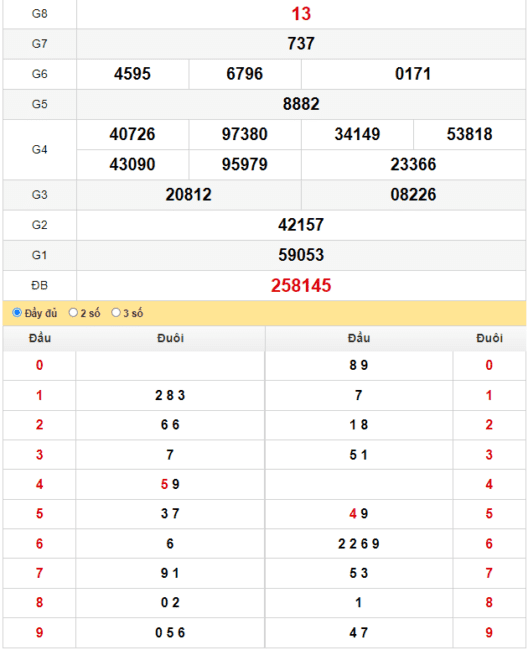Click tail digits '2 8 3' for head 1
Screen dimensions: 528x650
click(170, 395)
